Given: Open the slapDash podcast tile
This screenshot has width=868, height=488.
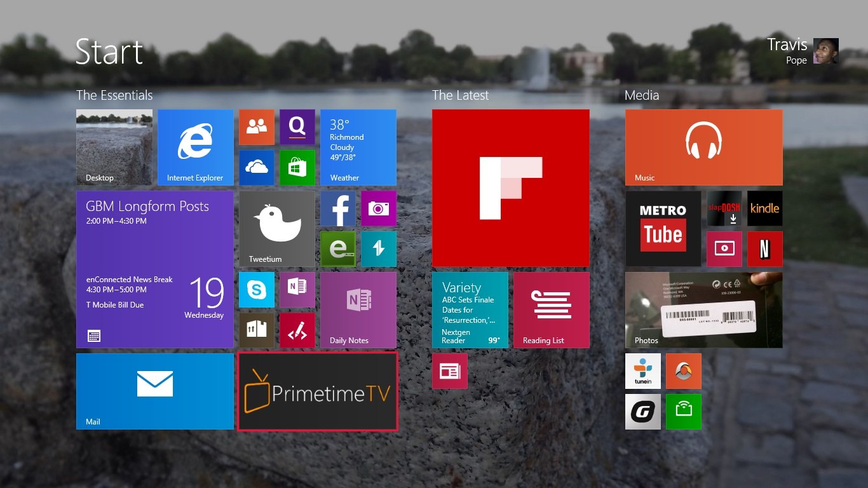Looking at the screenshot, I should pos(724,208).
